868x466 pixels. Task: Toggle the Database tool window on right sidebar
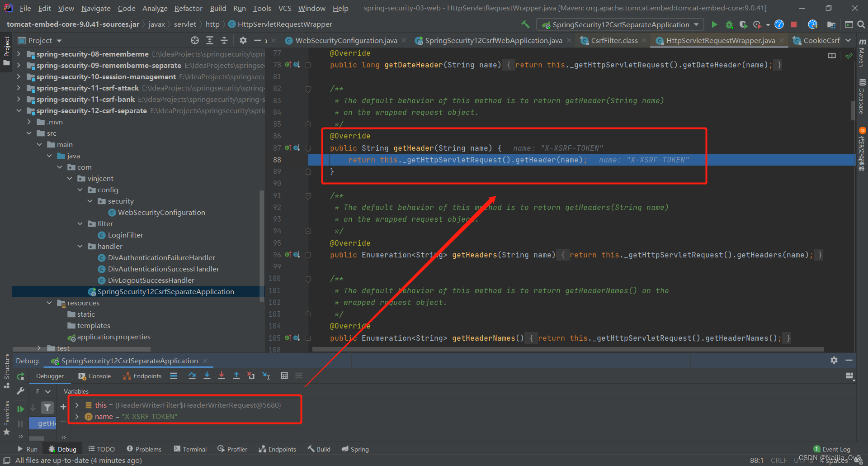click(x=862, y=96)
